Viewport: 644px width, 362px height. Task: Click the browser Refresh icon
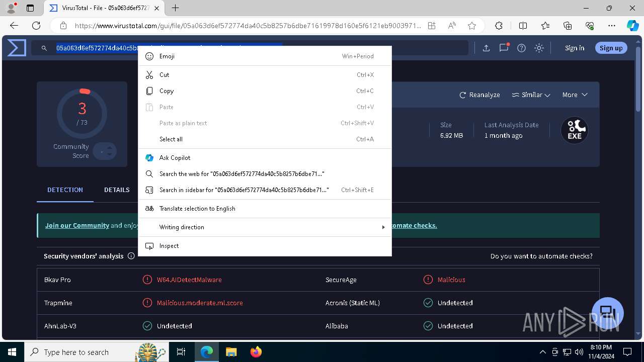click(x=36, y=26)
